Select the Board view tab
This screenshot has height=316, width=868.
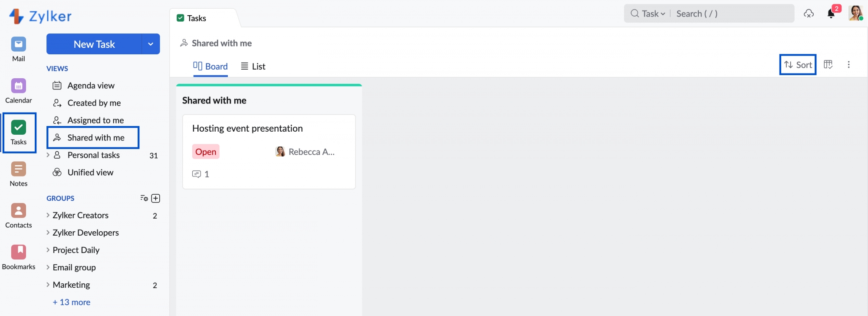pos(210,66)
